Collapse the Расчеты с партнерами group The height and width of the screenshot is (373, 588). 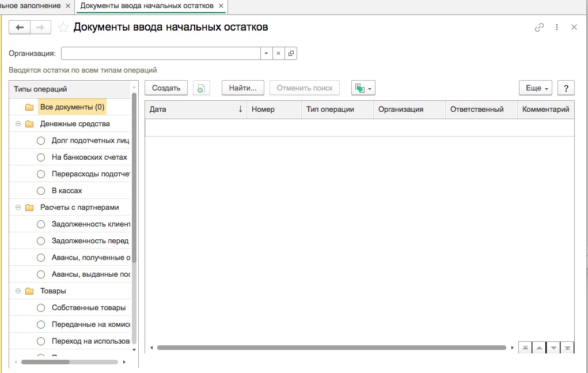click(18, 208)
